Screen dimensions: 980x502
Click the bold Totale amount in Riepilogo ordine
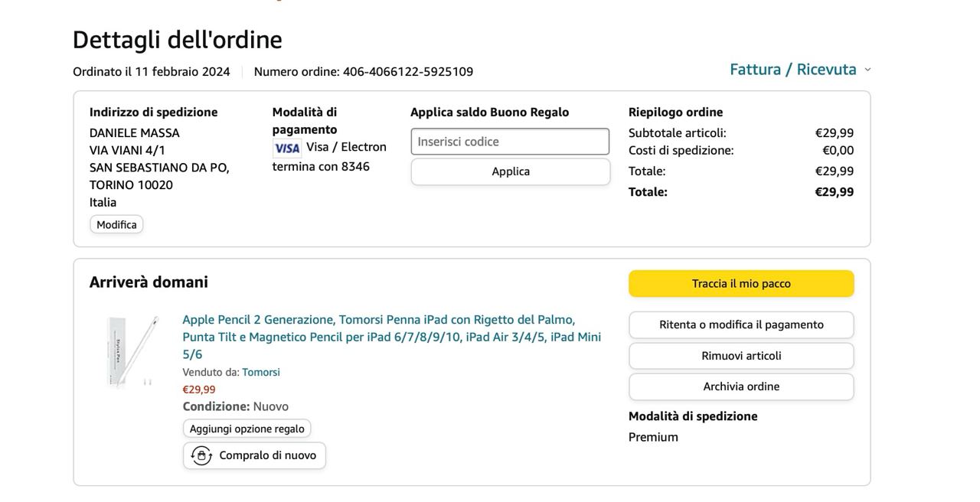click(x=834, y=192)
